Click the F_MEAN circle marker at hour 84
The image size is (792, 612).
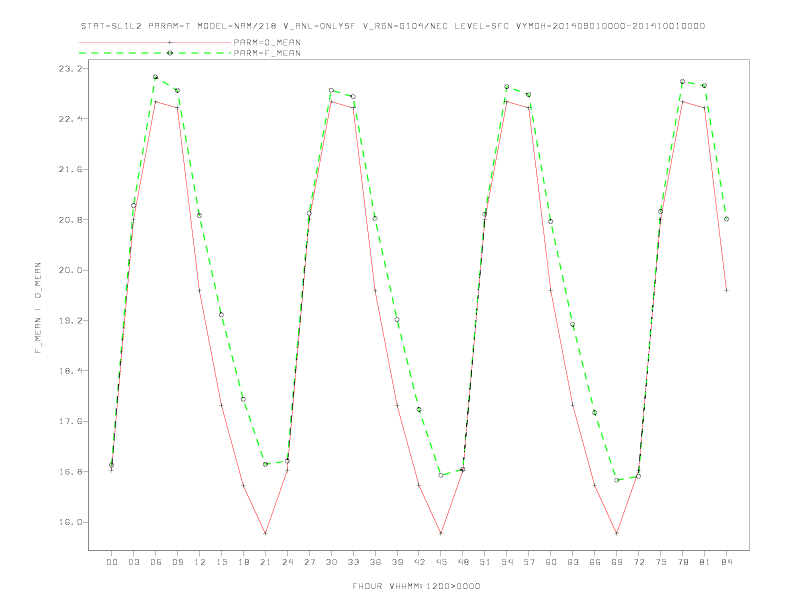[727, 219]
